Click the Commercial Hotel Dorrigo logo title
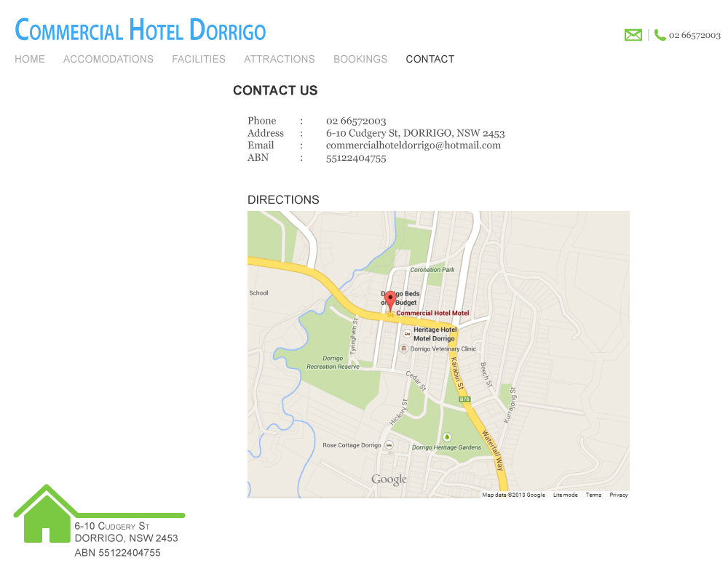Viewport: 728px width, 582px height. coord(141,30)
